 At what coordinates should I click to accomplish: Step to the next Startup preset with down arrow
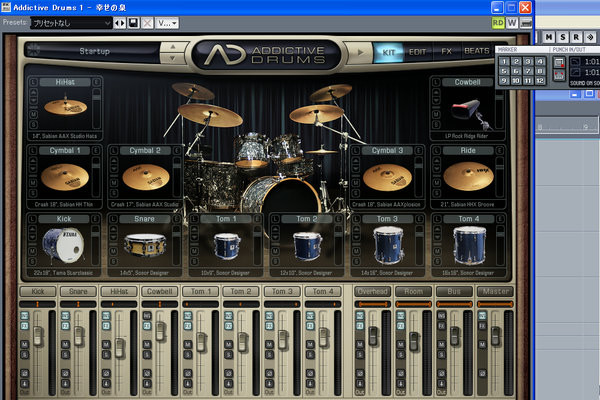(x=173, y=58)
